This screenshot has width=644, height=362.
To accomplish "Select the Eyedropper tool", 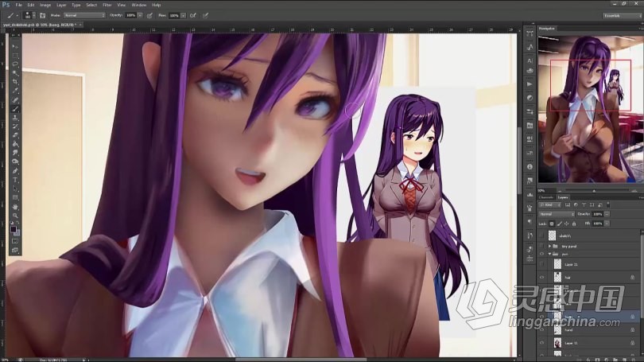I will coord(15,91).
